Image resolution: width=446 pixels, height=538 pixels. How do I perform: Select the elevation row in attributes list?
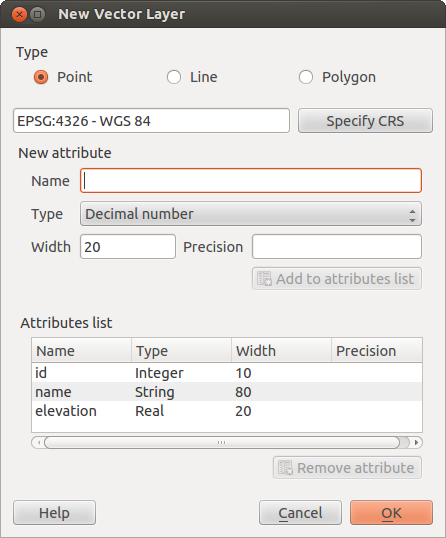click(x=227, y=411)
